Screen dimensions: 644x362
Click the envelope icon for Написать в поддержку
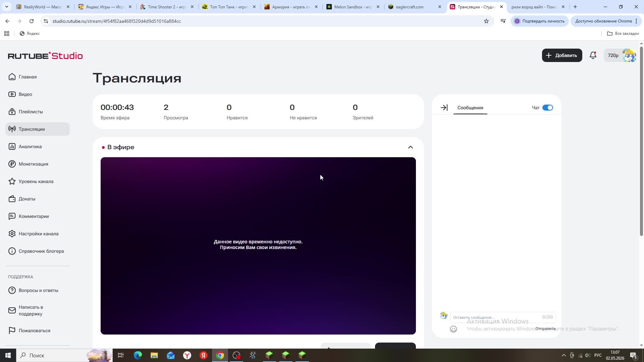(x=12, y=310)
